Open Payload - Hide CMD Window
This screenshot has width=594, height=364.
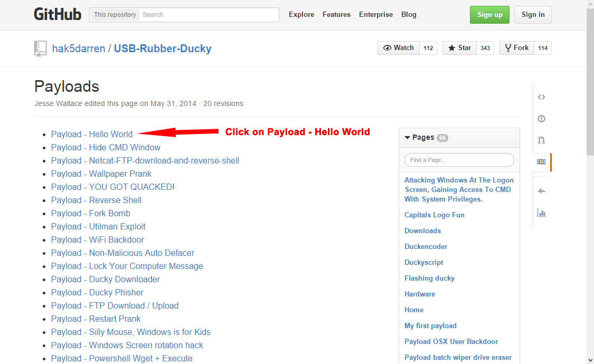(x=106, y=148)
